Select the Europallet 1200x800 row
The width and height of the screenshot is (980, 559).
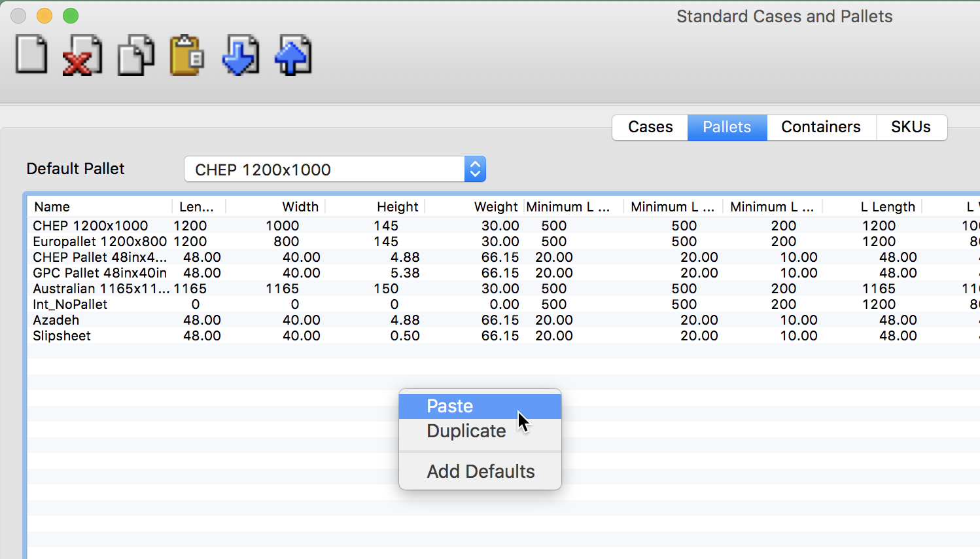[504, 242]
